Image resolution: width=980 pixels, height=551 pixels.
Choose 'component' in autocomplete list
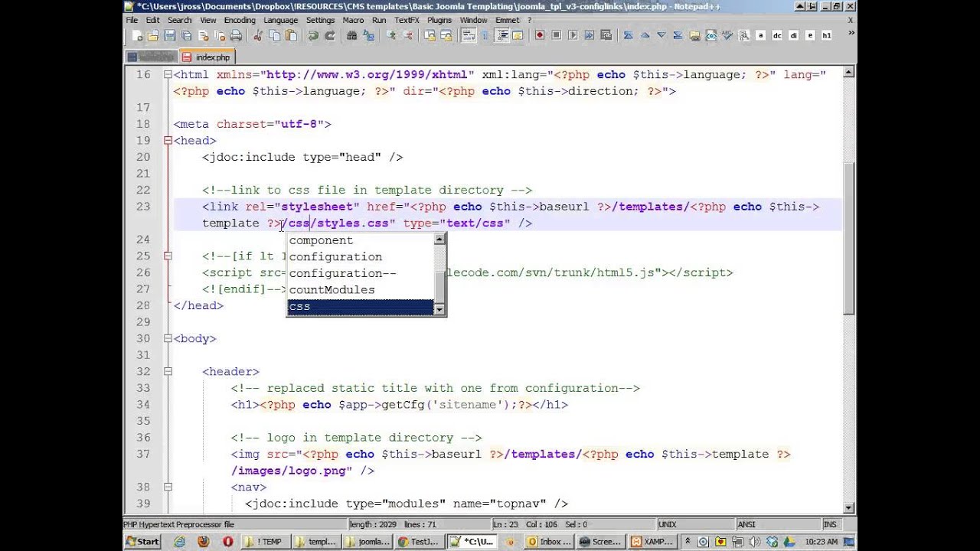click(x=360, y=240)
